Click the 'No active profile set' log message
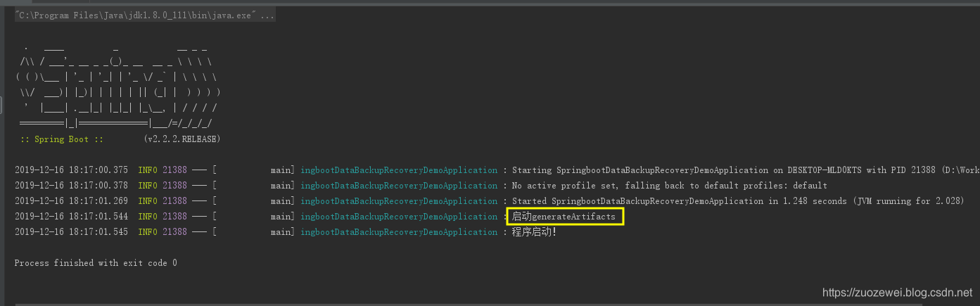The height and width of the screenshot is (306, 980). tap(670, 186)
